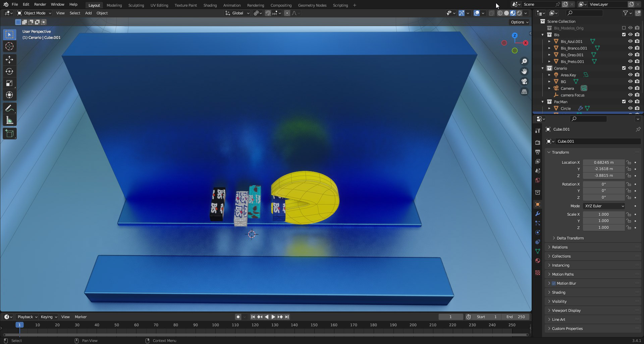This screenshot has height=344, width=644.
Task: Select the Add Cube tool
Action: click(x=9, y=134)
